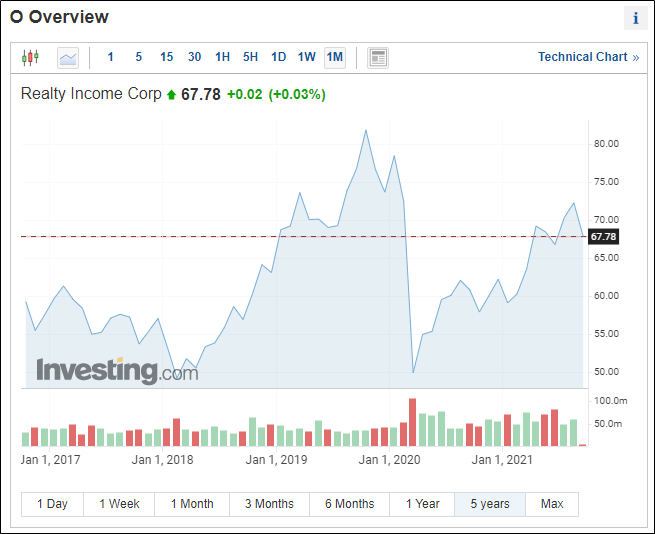Open the news layout icon in toolbar
Viewport: 655px width, 534px height.
(378, 58)
